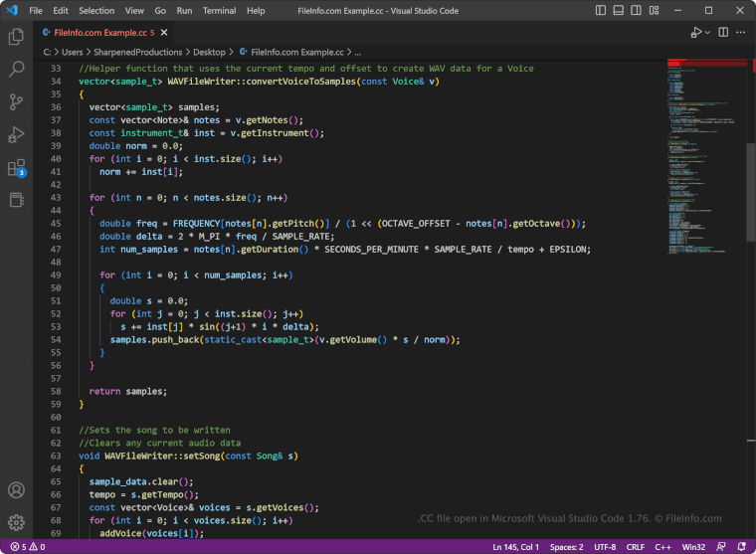The image size is (756, 554).
Task: Open the Customize Layout icon
Action: [x=654, y=10]
